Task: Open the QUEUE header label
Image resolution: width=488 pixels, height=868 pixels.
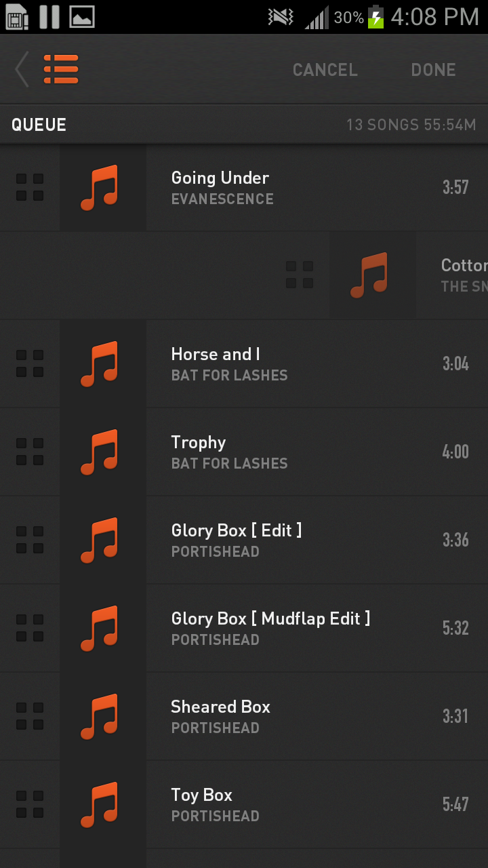Action: pyautogui.click(x=39, y=125)
